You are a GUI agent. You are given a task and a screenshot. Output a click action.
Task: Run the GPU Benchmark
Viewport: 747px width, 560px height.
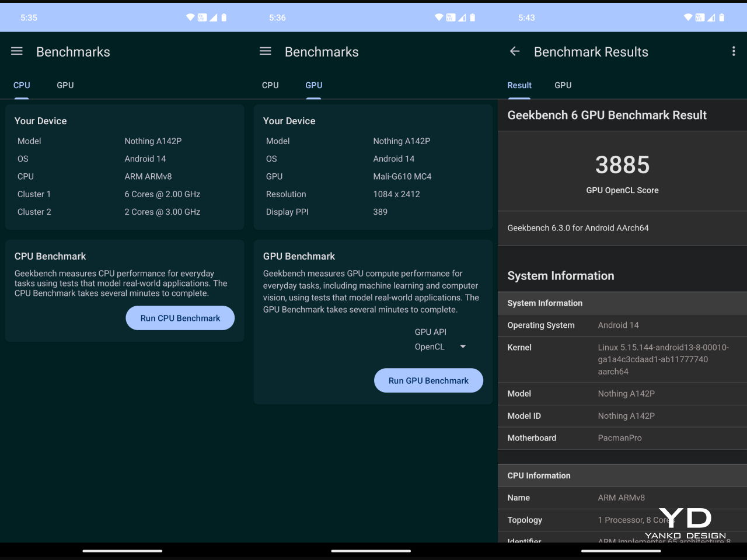[428, 380]
